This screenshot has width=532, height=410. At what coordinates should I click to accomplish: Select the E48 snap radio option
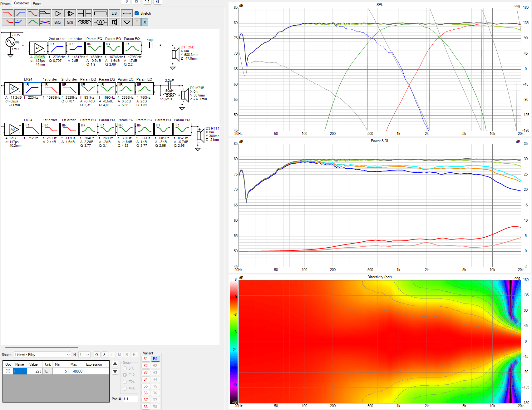point(125,389)
